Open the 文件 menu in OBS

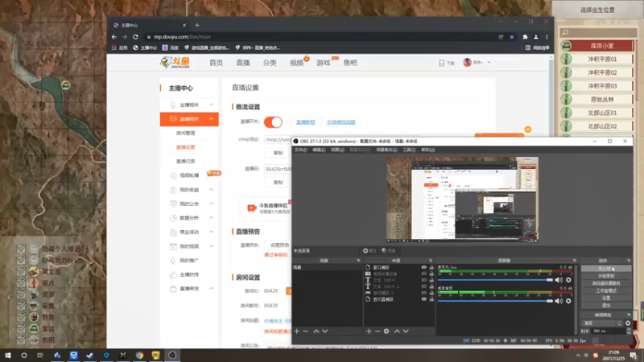pos(300,150)
